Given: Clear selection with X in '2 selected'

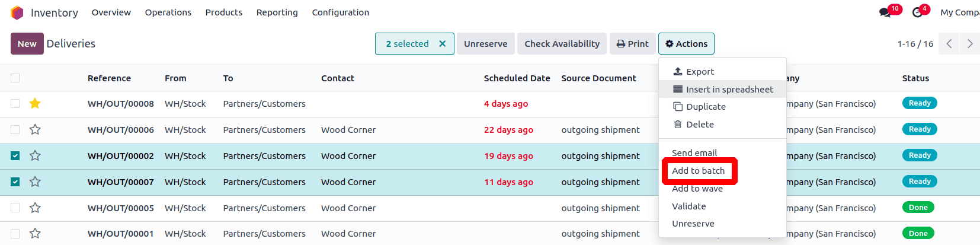Looking at the screenshot, I should click(x=442, y=44).
